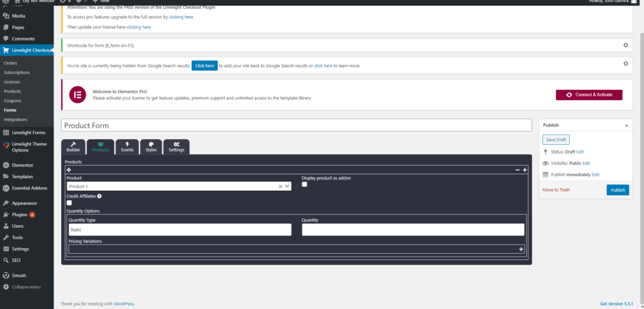Open Subscriptions submenu item
The image size is (644, 309).
click(17, 72)
